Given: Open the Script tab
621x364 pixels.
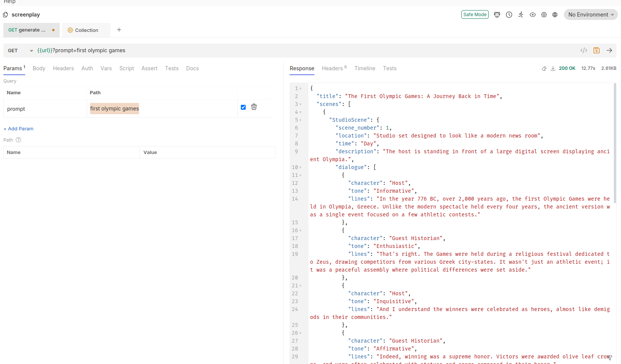Looking at the screenshot, I should [127, 68].
